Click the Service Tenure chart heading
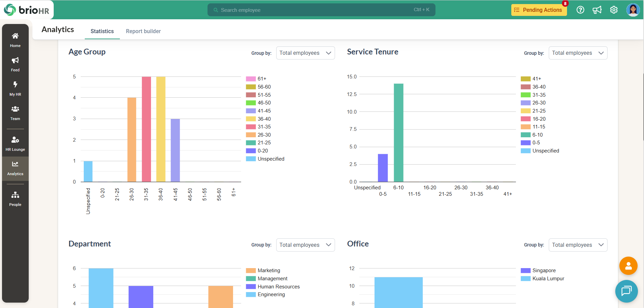The image size is (644, 308). [373, 52]
